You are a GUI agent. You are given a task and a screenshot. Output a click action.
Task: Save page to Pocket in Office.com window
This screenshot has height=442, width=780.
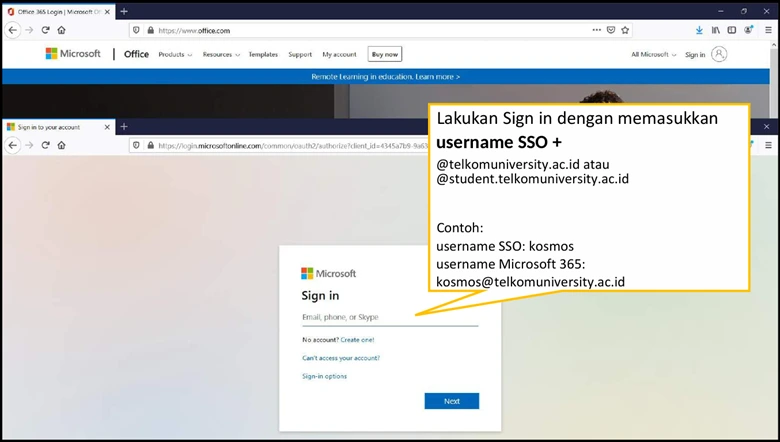click(611, 30)
